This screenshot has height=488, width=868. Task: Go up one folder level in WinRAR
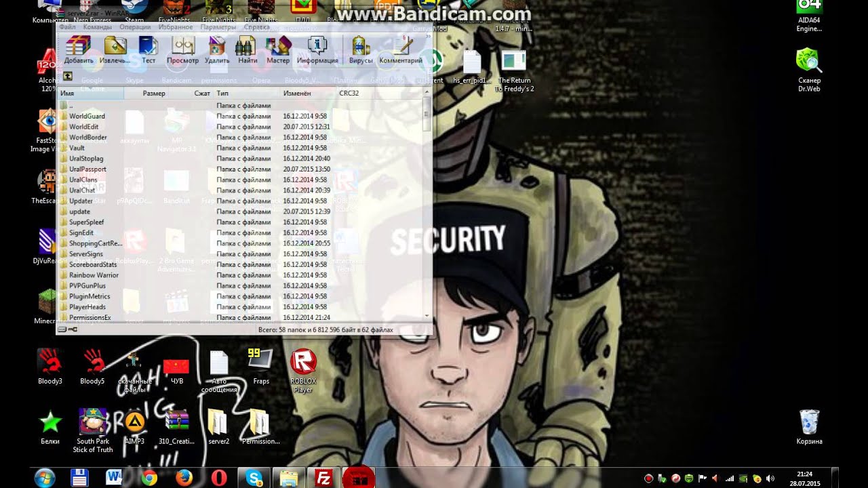(67, 77)
